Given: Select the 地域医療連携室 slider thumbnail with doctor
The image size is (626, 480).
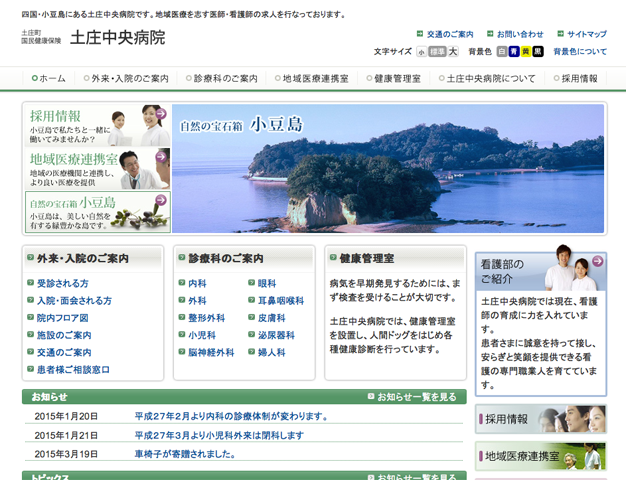Looking at the screenshot, I should 98,169.
